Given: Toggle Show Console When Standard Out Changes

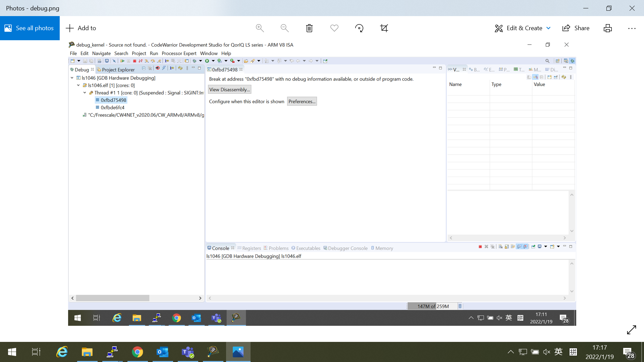Looking at the screenshot, I should pyautogui.click(x=520, y=246).
